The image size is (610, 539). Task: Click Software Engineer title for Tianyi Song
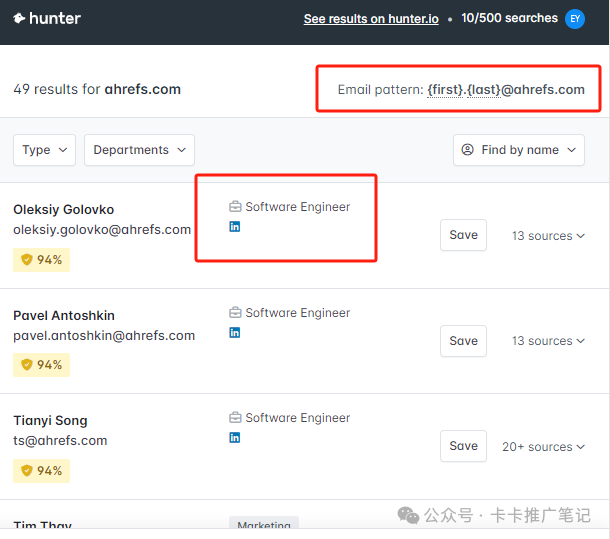pyautogui.click(x=298, y=418)
